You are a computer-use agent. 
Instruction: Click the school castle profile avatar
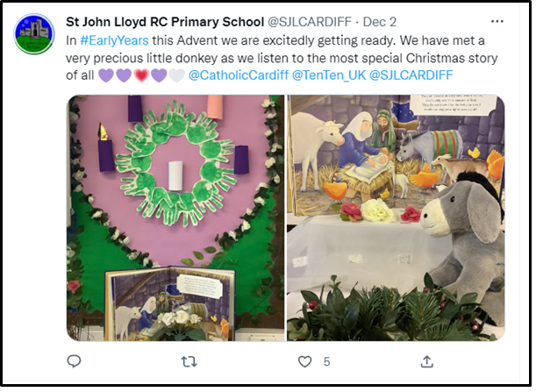(34, 34)
